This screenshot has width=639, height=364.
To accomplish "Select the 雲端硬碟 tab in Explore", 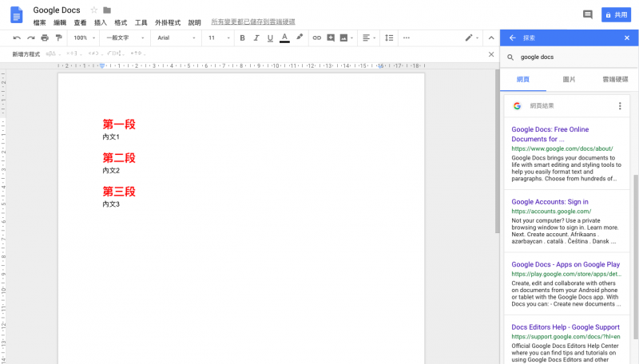I will (615, 79).
